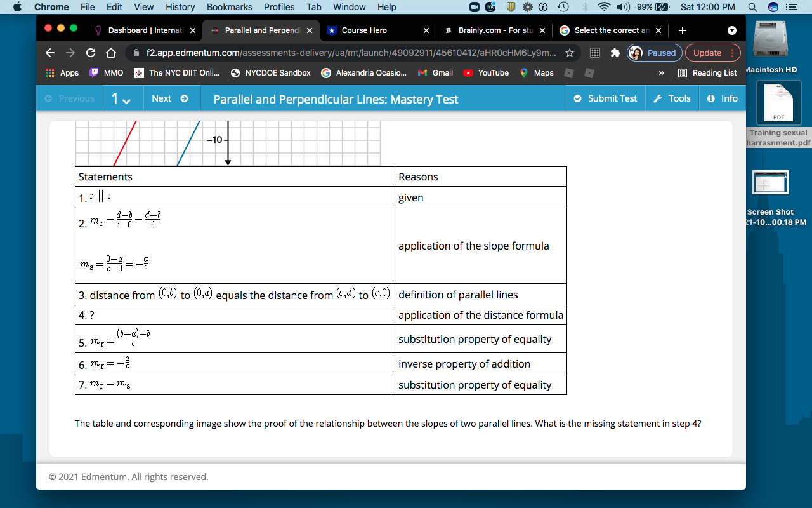This screenshot has width=812, height=508.
Task: Click the Zoom camera menu bar icon
Action: (475, 7)
